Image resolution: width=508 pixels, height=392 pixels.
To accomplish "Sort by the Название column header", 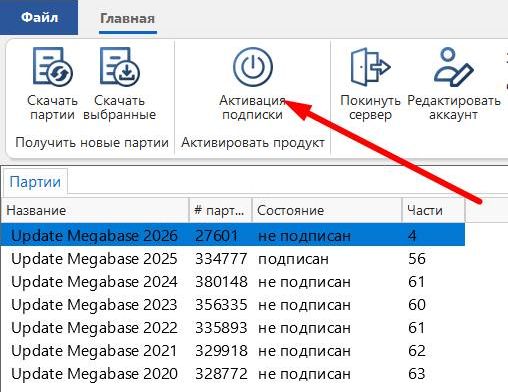I will pyautogui.click(x=95, y=210).
